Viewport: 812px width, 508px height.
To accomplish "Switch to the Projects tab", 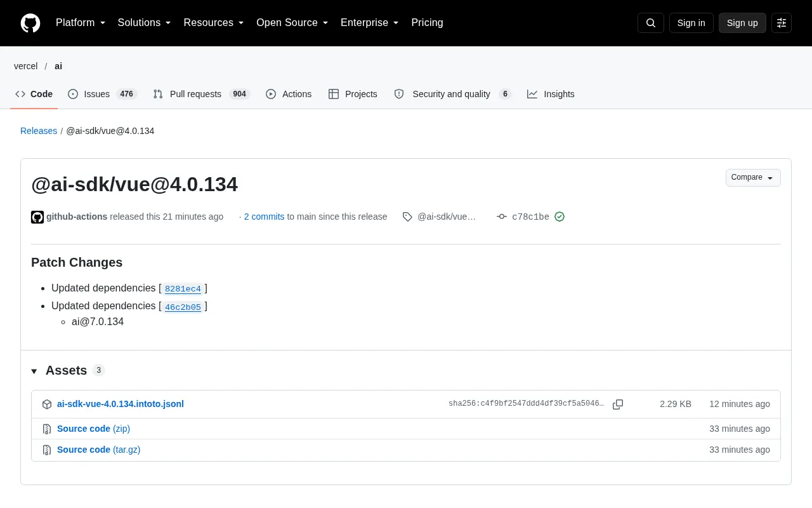I will [353, 94].
